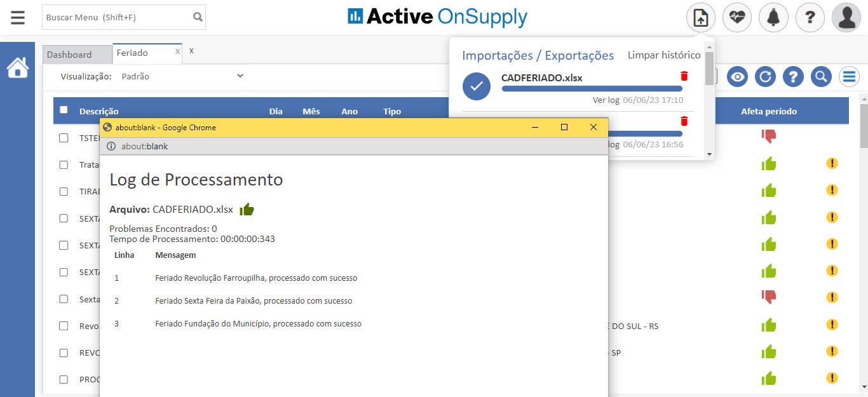
Task: Open the Importações/Exportações upload icon
Action: pos(700,17)
